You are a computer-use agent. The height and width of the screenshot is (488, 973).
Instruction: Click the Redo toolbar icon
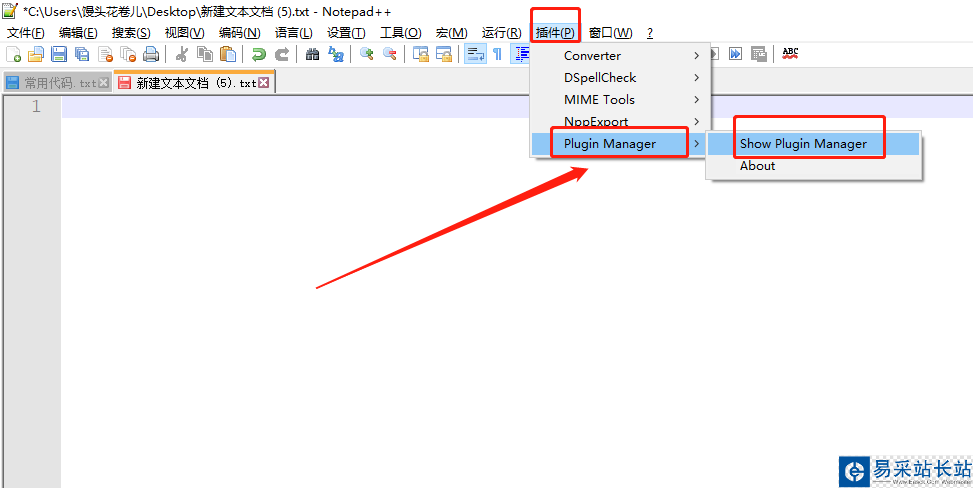click(282, 55)
